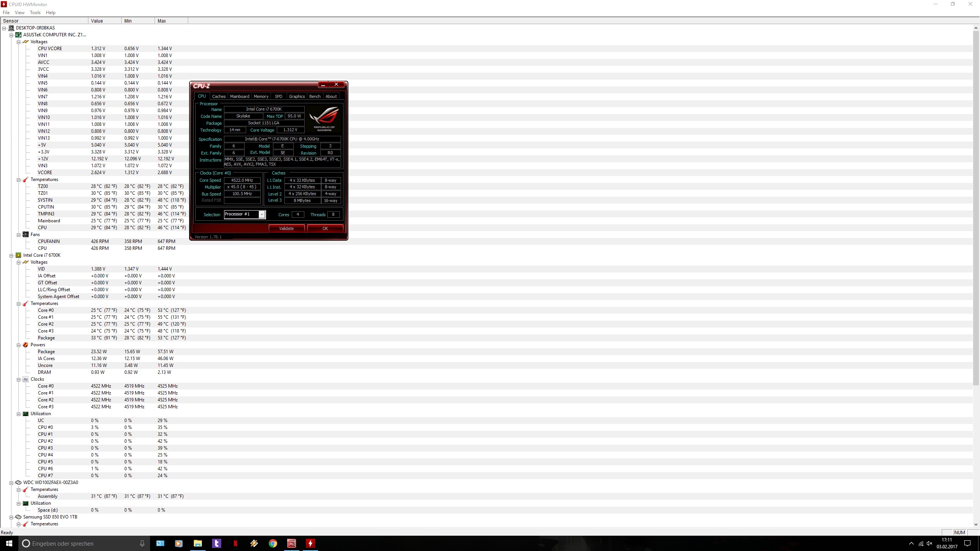This screenshot has width=980, height=551.
Task: Click the vertical scrollbar down arrow
Action: [976, 524]
